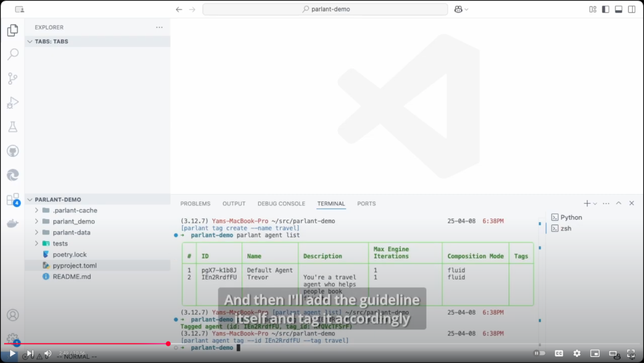Viewport: 644px width, 363px height.
Task: Open the Testing flask view
Action: [x=13, y=127]
